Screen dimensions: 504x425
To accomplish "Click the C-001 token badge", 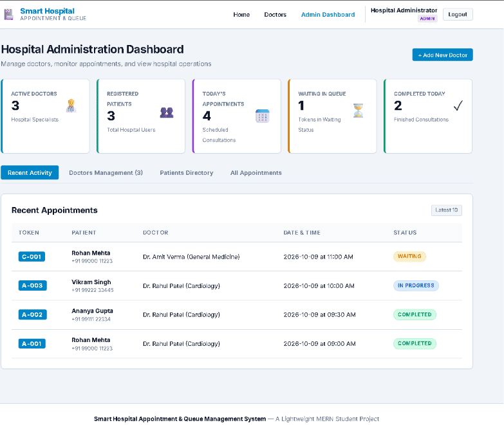I will [32, 257].
